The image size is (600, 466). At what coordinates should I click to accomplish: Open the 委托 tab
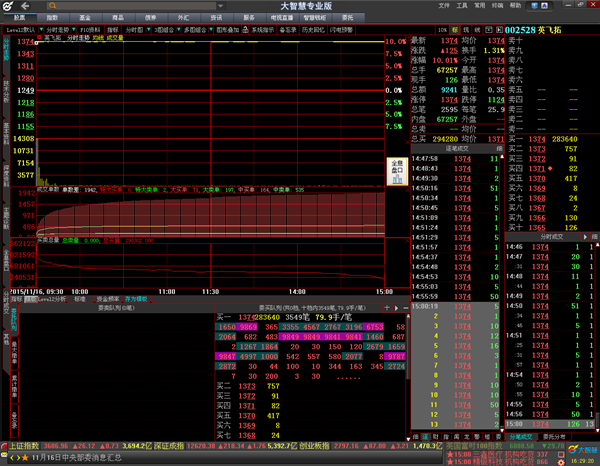tap(347, 18)
